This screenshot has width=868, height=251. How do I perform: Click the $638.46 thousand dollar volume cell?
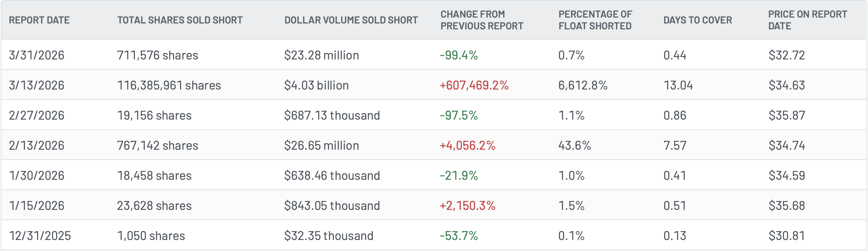(332, 175)
